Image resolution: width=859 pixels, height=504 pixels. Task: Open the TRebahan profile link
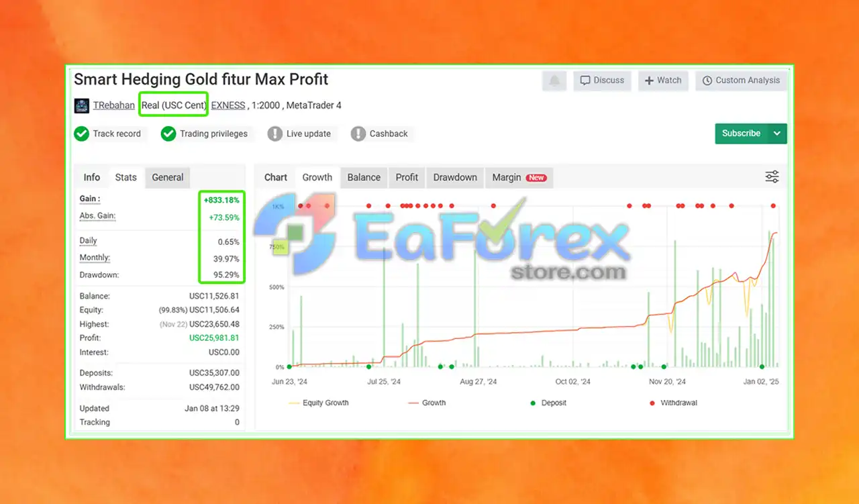113,105
